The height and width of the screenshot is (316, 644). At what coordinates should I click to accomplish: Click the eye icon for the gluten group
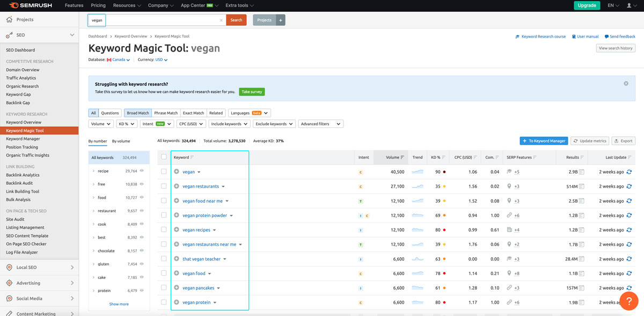point(142,264)
